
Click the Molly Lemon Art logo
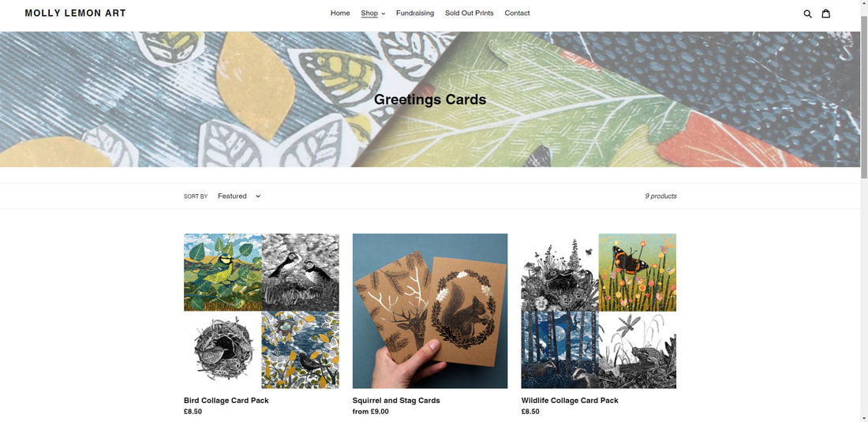[75, 13]
